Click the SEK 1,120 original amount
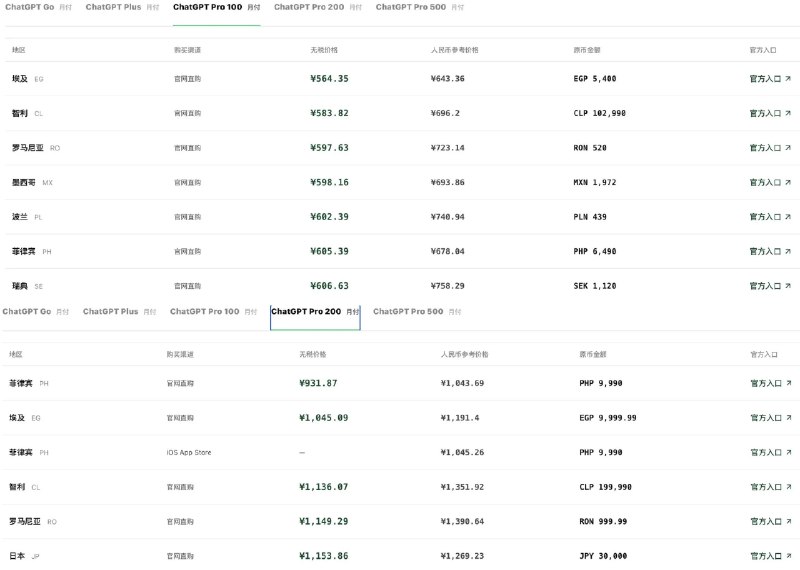Viewport: 800px width, 570px height. [x=594, y=286]
